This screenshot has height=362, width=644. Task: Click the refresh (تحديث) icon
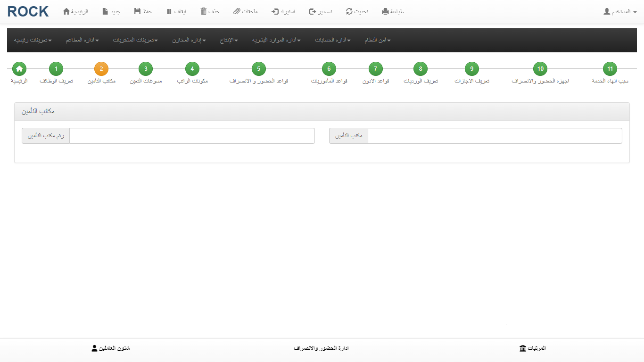(x=349, y=11)
